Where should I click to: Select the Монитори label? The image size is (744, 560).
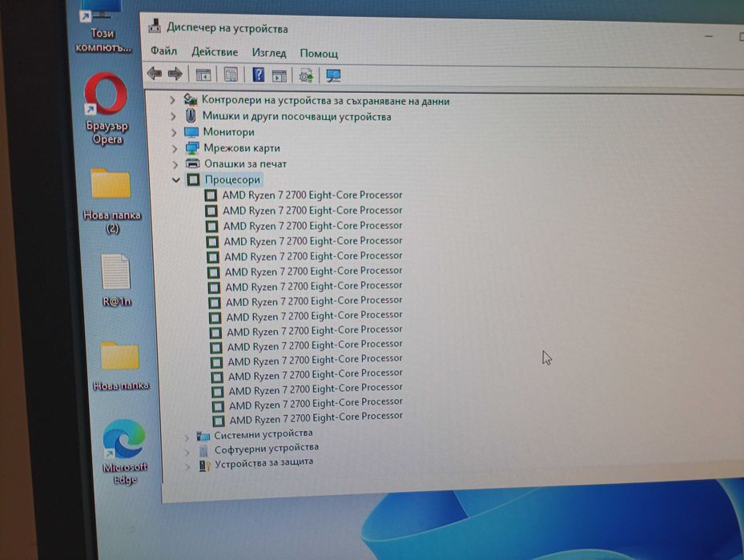(229, 132)
